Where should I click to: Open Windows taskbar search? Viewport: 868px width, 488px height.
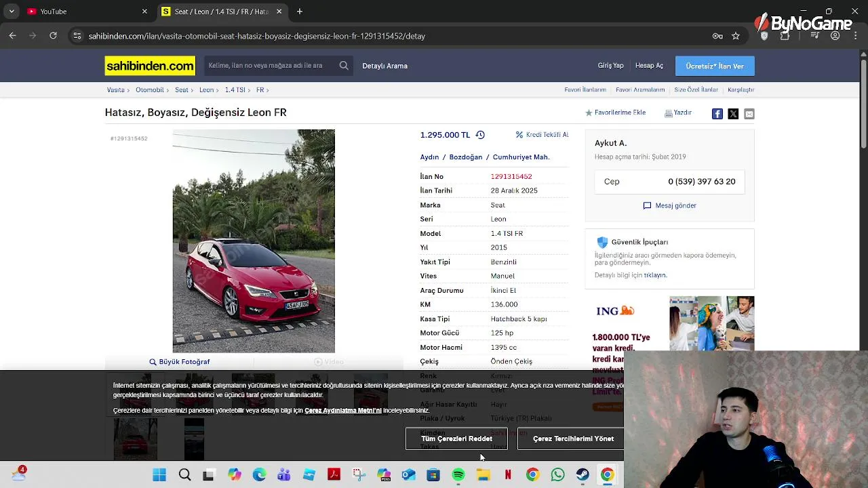pyautogui.click(x=184, y=475)
